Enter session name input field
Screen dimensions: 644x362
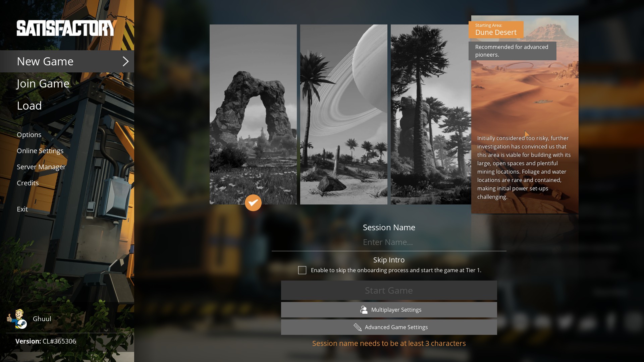click(389, 242)
